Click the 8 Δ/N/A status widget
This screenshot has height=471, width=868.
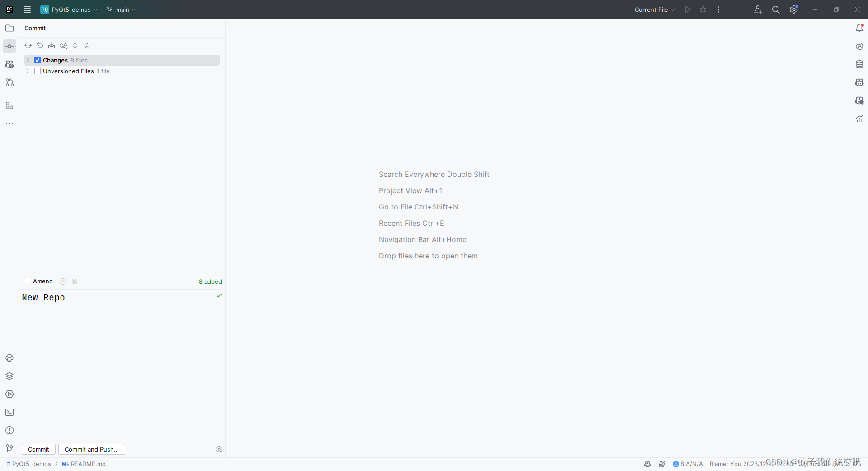pyautogui.click(x=688, y=464)
